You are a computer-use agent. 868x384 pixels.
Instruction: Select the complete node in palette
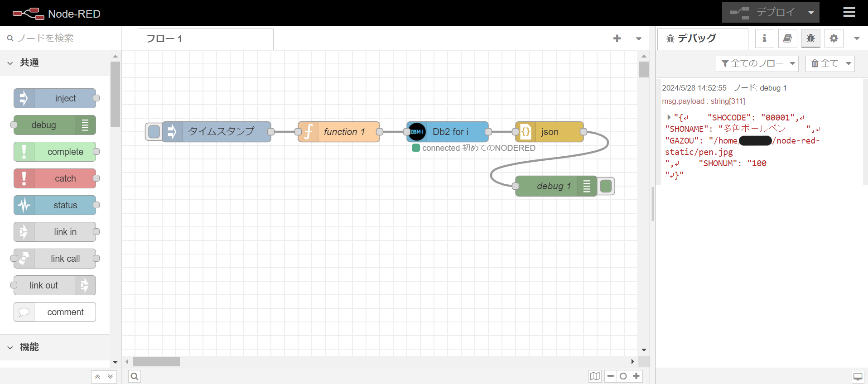(x=55, y=152)
